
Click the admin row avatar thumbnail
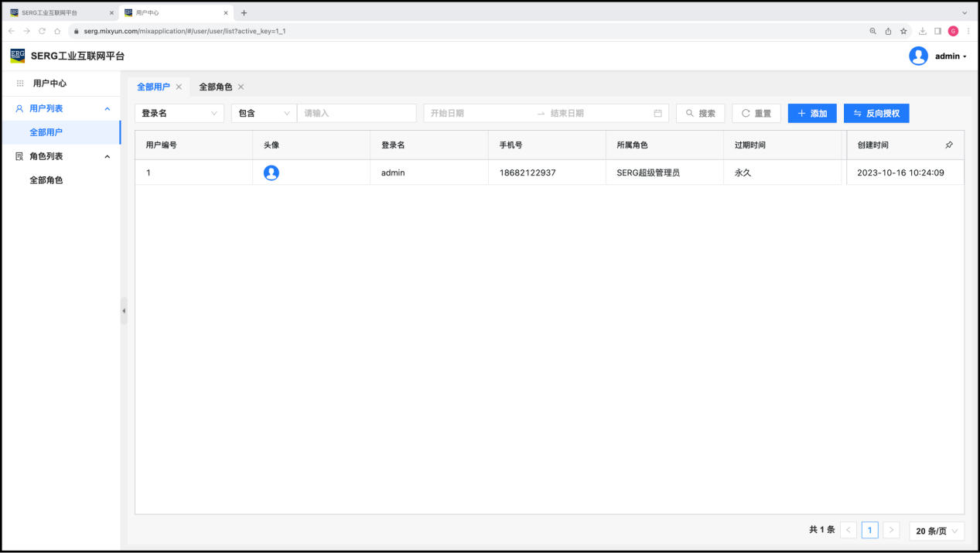(271, 172)
